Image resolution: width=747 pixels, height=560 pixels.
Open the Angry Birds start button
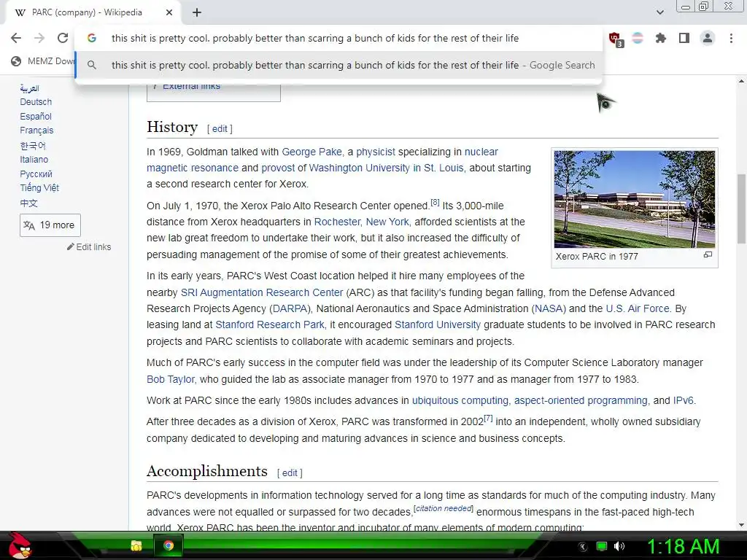pyautogui.click(x=18, y=545)
